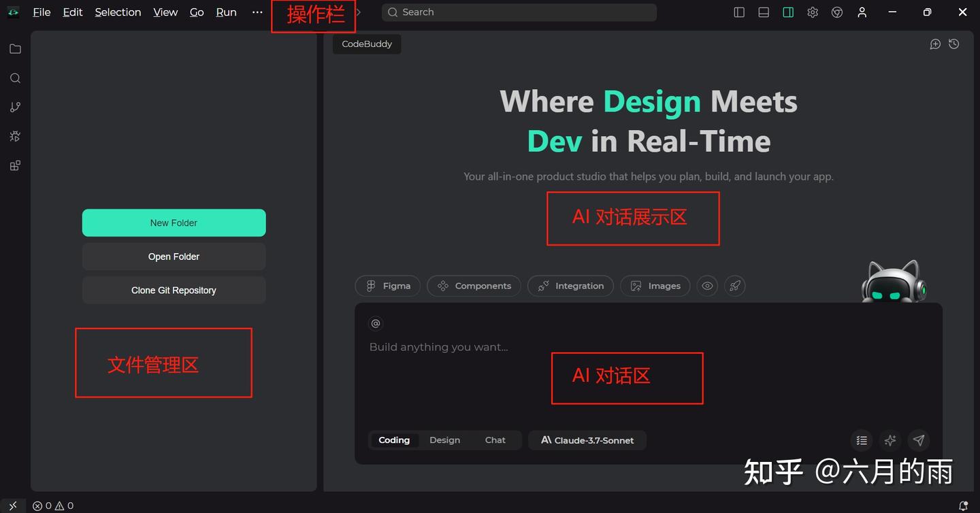Image resolution: width=980 pixels, height=513 pixels.
Task: Open the File menu
Action: 42,12
